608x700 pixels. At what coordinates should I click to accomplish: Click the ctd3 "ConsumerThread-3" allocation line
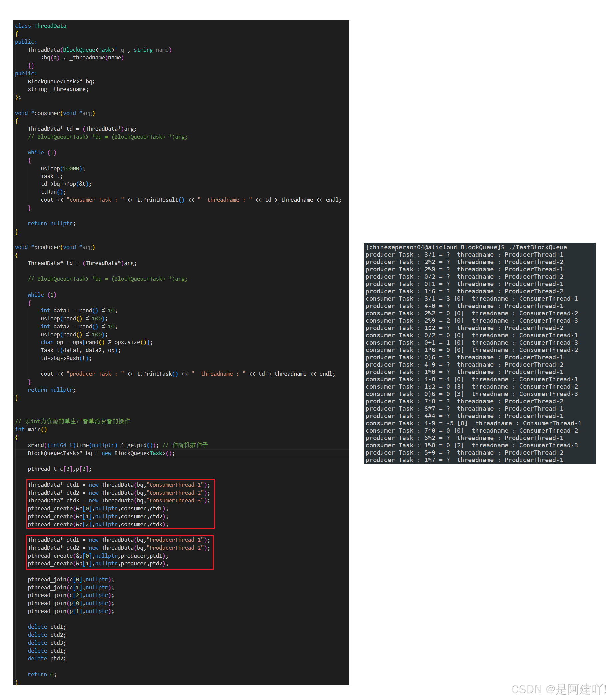click(119, 501)
